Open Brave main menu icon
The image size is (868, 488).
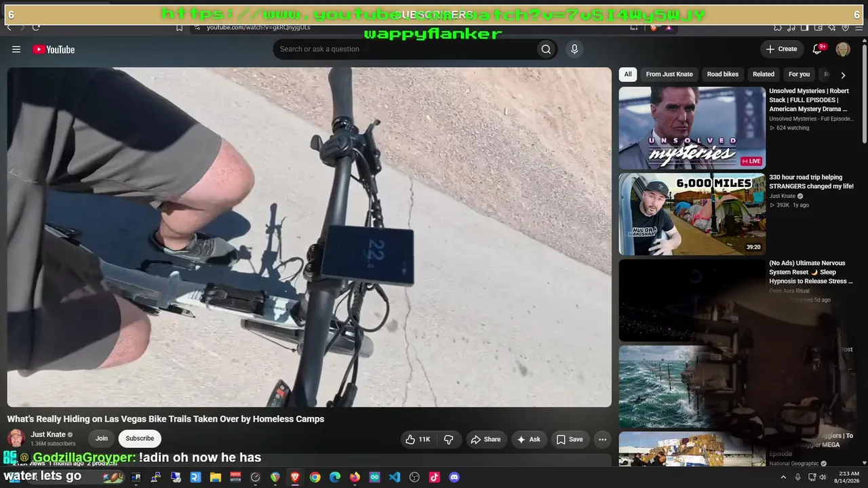[x=858, y=27]
